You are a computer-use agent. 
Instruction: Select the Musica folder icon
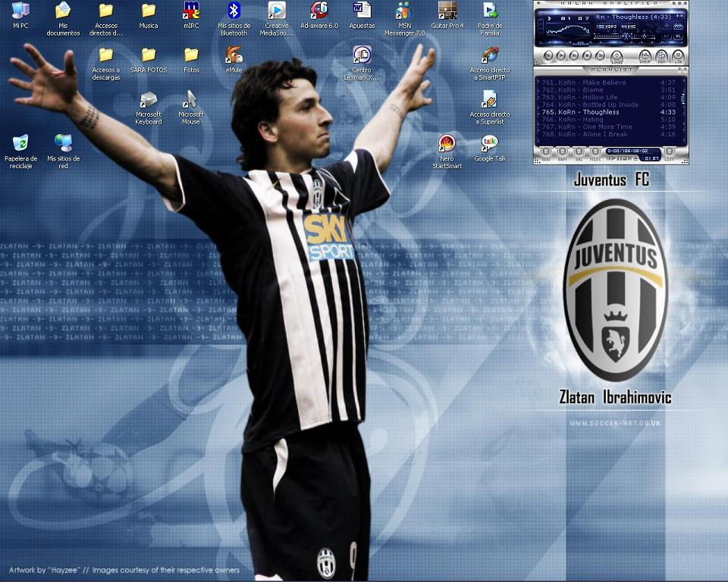(149, 15)
